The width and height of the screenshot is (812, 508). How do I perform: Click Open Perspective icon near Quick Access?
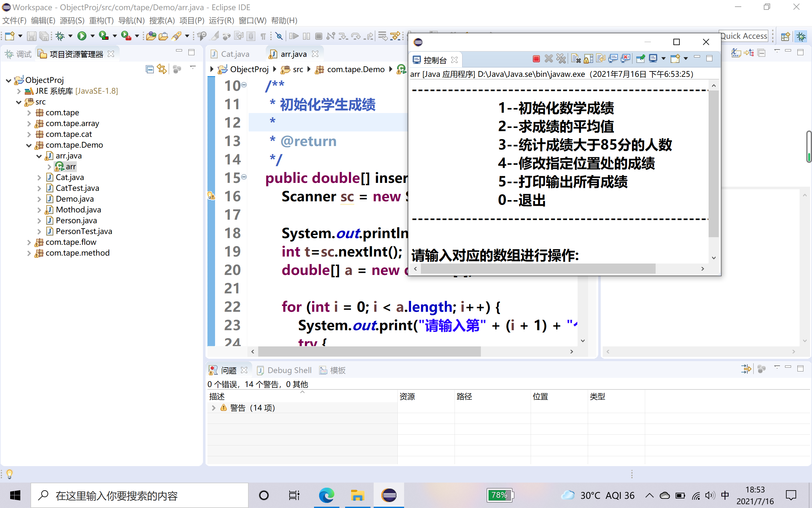click(785, 36)
